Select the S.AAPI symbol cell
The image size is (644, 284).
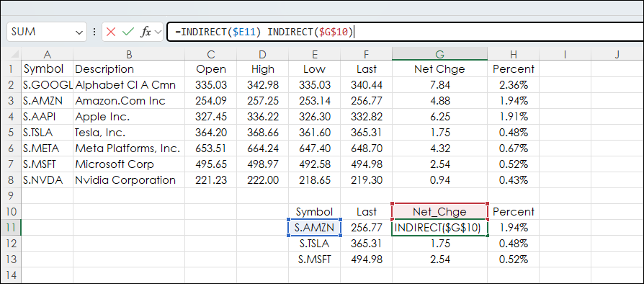click(48, 116)
